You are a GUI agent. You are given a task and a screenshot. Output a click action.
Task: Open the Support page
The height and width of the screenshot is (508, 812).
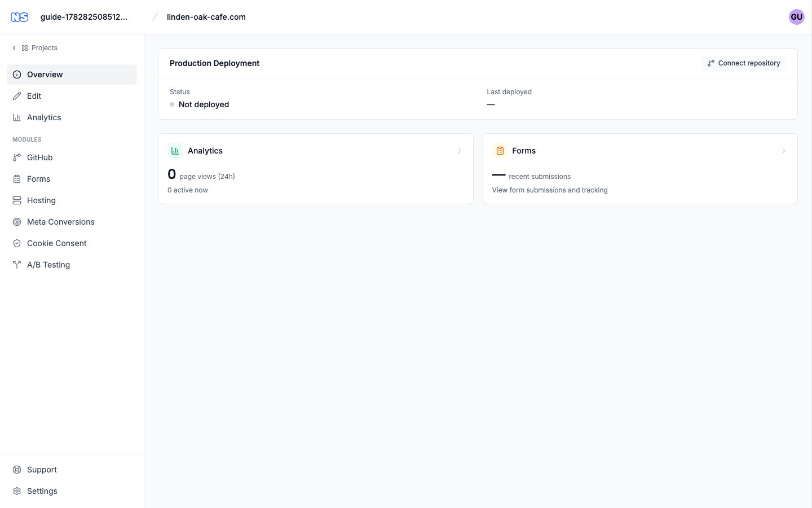click(x=72, y=470)
